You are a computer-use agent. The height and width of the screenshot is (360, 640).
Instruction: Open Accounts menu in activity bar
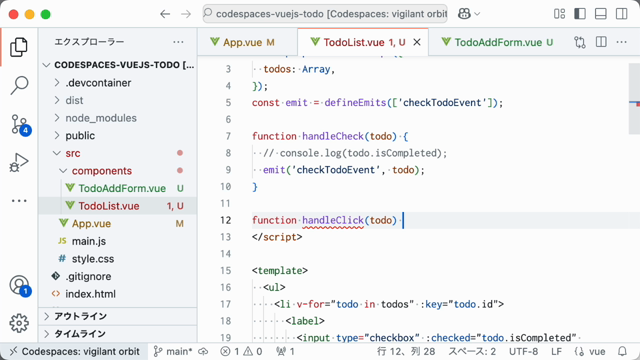point(19,285)
